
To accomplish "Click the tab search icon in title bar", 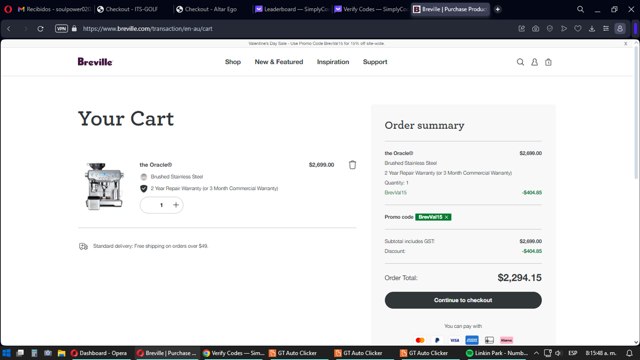I will click(x=580, y=9).
